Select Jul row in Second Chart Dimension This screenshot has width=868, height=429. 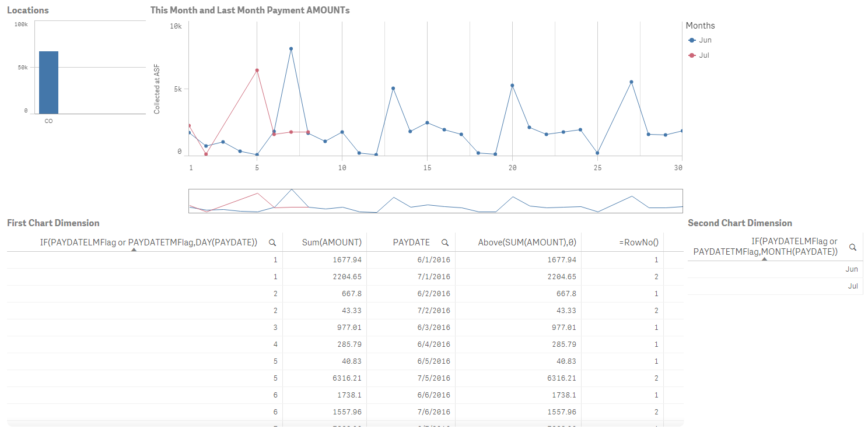pyautogui.click(x=775, y=286)
